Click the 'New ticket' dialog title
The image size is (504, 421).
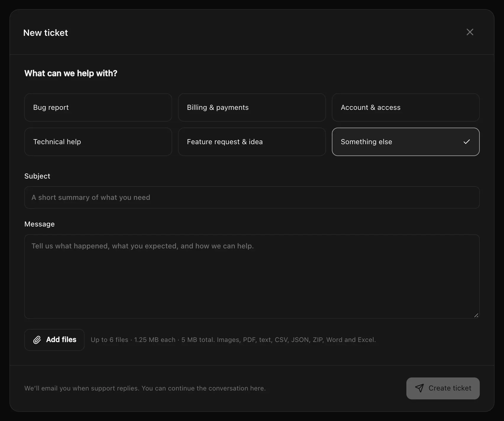tap(46, 33)
